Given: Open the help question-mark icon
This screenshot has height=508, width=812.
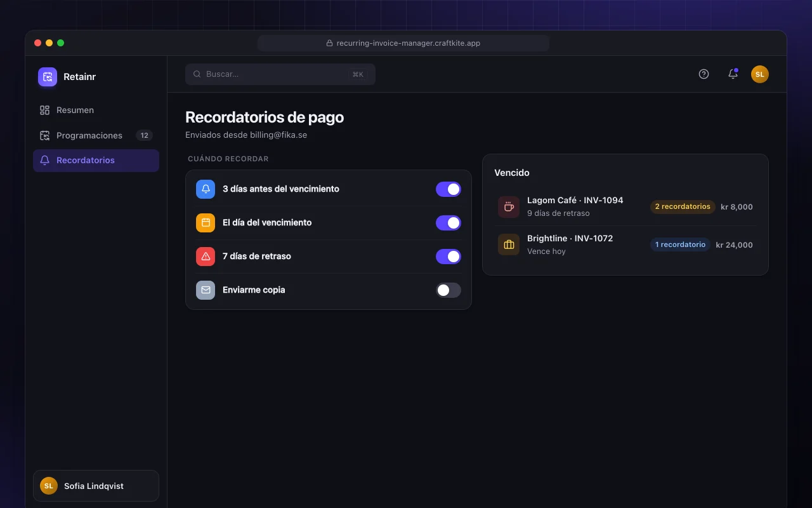Looking at the screenshot, I should coord(704,74).
